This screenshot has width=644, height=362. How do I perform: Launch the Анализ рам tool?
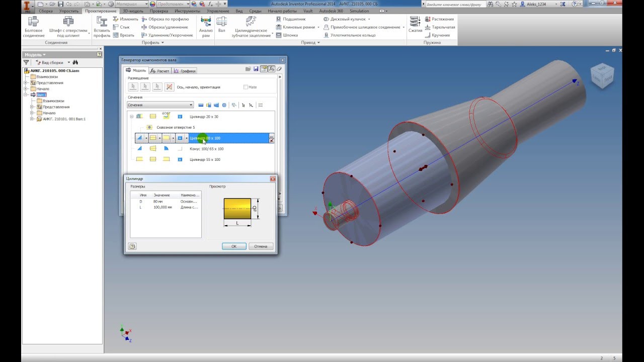tap(206, 27)
